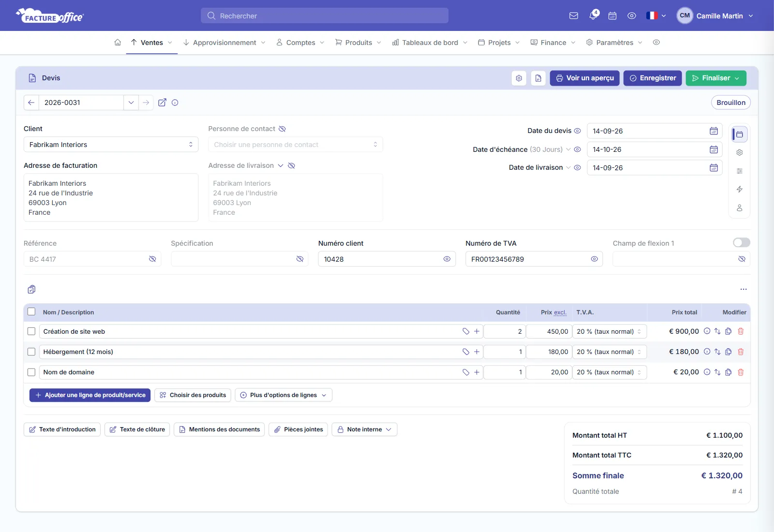This screenshot has width=774, height=532.
Task: Open the Comptes menu
Action: pyautogui.click(x=300, y=43)
